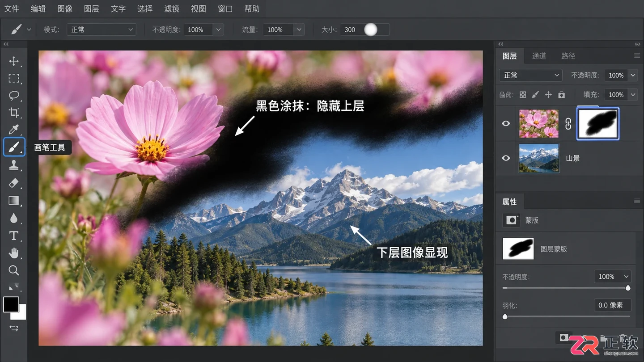The image size is (644, 362).
Task: Swap foreground and background colors
Action: click(x=14, y=328)
